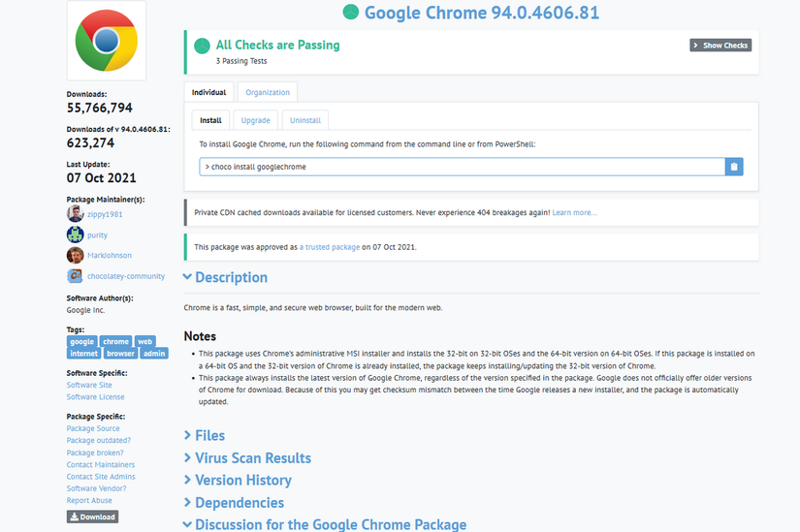800x532 pixels.
Task: Expand the Virus Scan Results section
Action: (247, 458)
